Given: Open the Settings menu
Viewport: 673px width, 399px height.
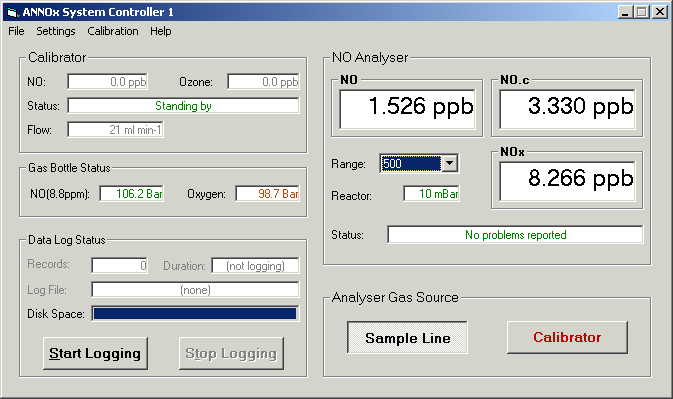Looking at the screenshot, I should (56, 31).
